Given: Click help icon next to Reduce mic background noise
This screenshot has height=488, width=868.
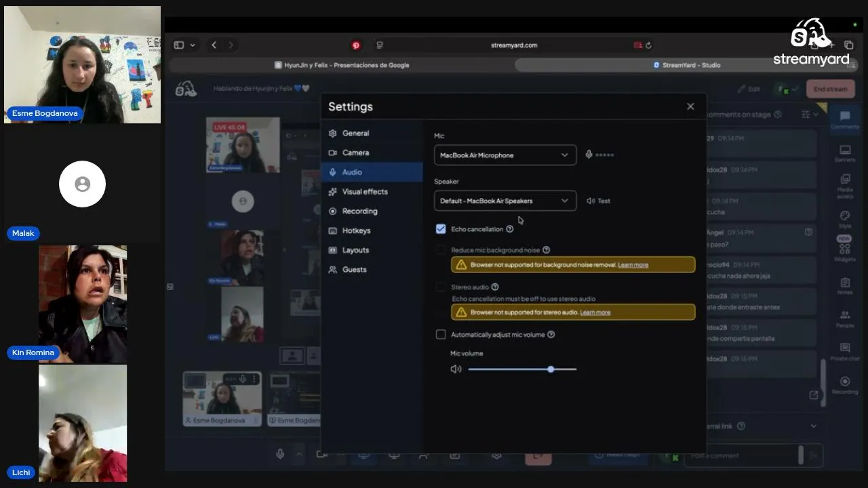Looking at the screenshot, I should 547,250.
